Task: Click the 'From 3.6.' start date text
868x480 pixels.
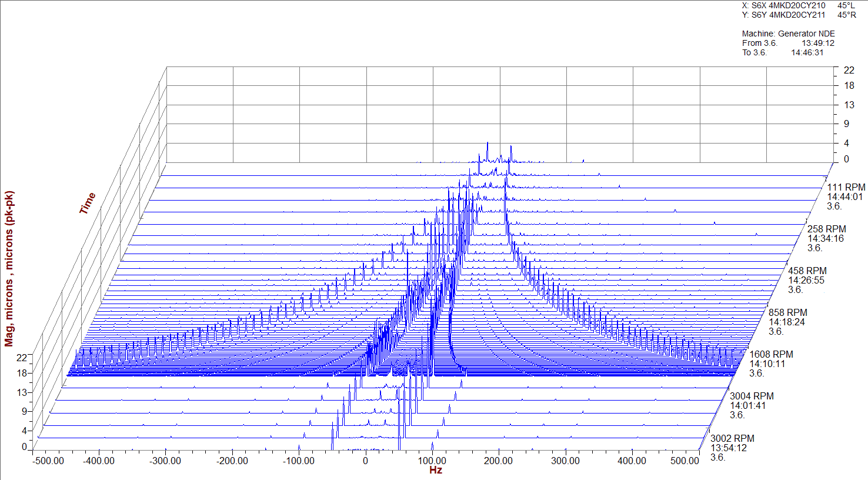Action: (759, 43)
